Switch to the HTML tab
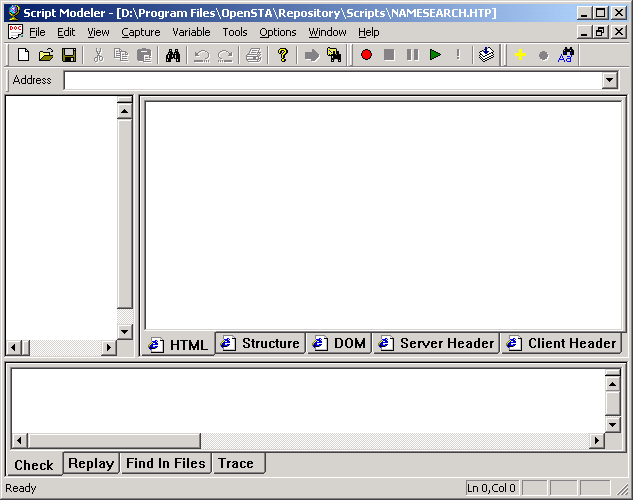 point(178,345)
